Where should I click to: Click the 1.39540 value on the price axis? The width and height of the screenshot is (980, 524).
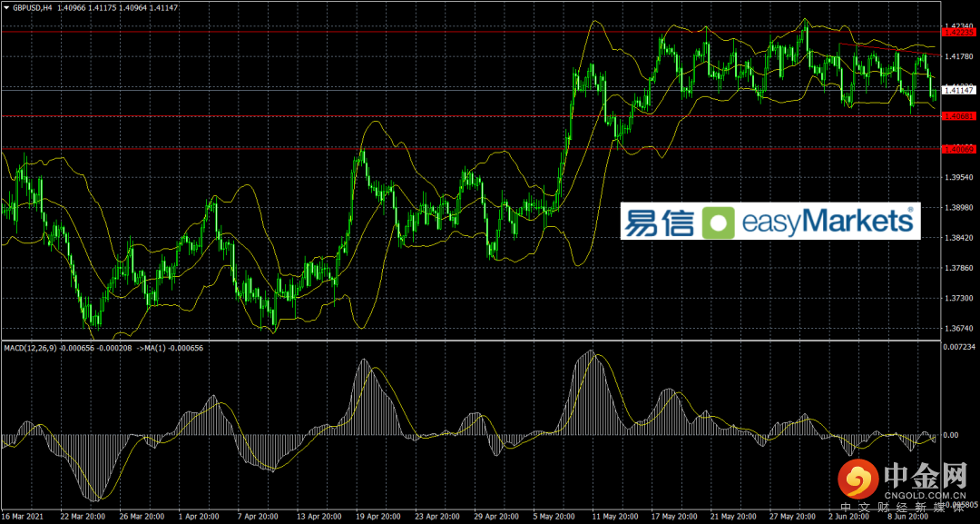coord(959,178)
